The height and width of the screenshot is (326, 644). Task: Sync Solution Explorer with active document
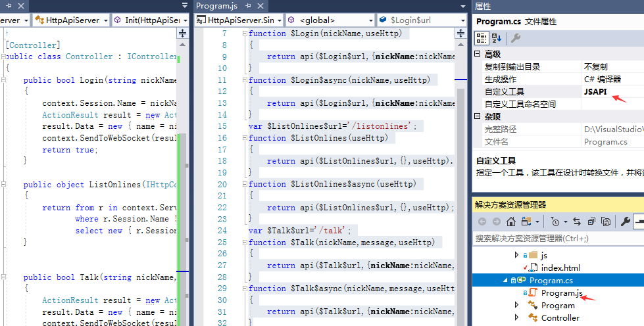coord(577,221)
